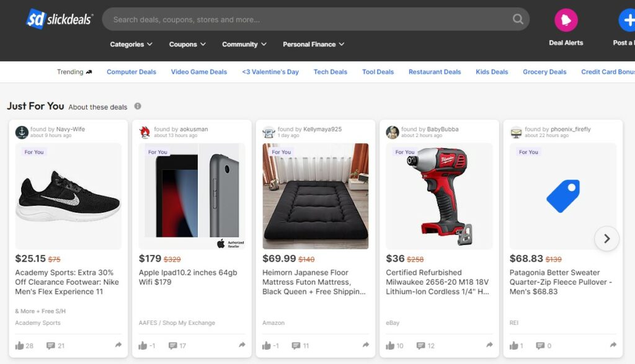The width and height of the screenshot is (635, 364).
Task: Open the Tool Deals tab
Action: point(378,72)
